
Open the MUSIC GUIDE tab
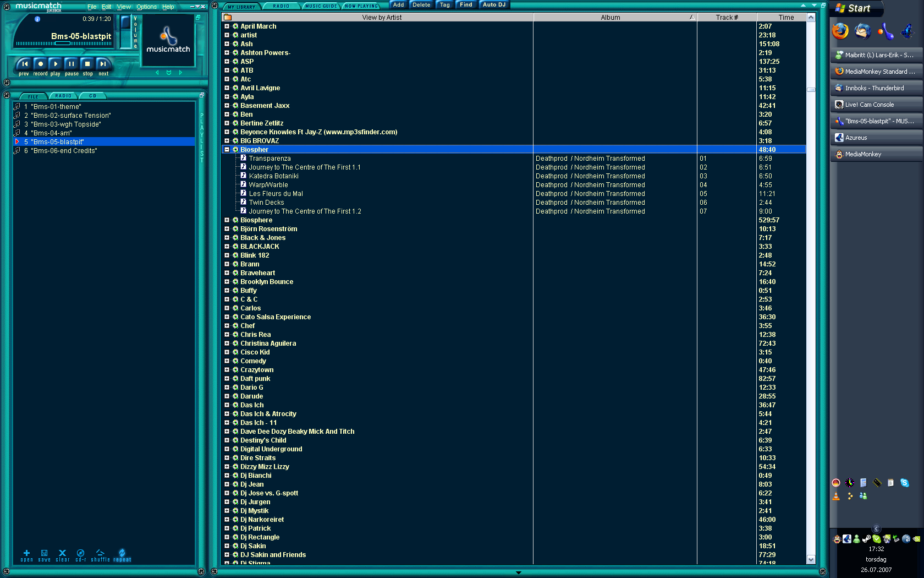321,6
